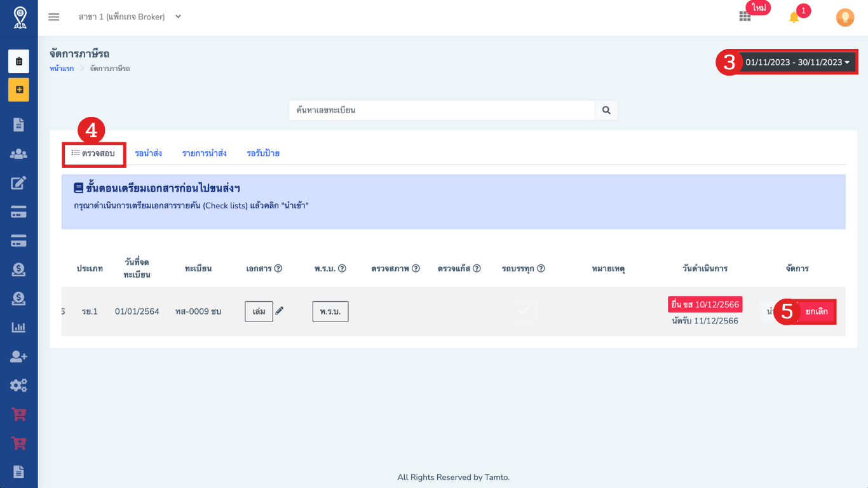This screenshot has height=488, width=868.
Task: Show help for พ.ร.บ. column header
Action: (342, 268)
